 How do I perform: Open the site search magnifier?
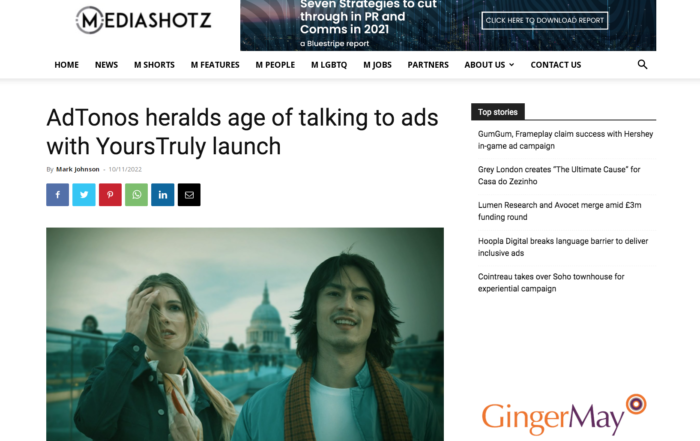(x=642, y=65)
